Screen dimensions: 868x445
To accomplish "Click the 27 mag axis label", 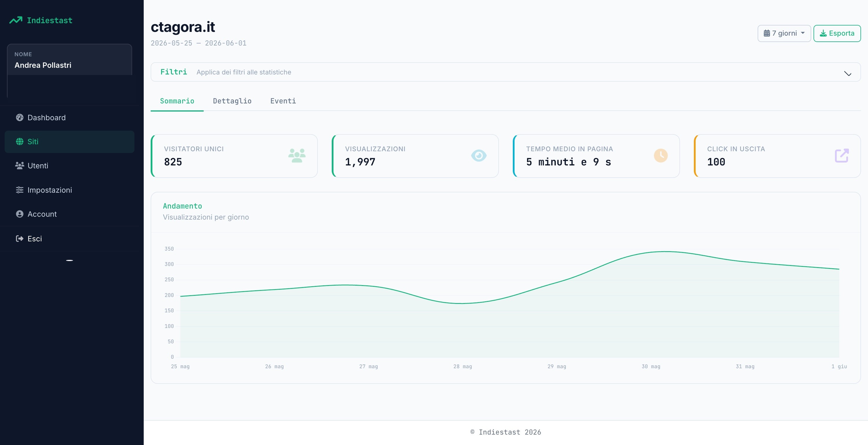I will click(369, 366).
